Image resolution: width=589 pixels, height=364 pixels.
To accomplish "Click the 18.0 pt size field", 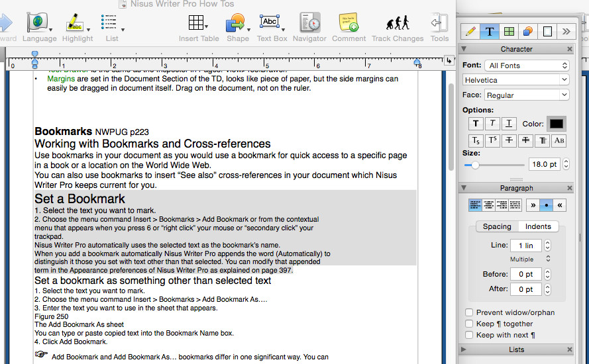I will click(545, 164).
